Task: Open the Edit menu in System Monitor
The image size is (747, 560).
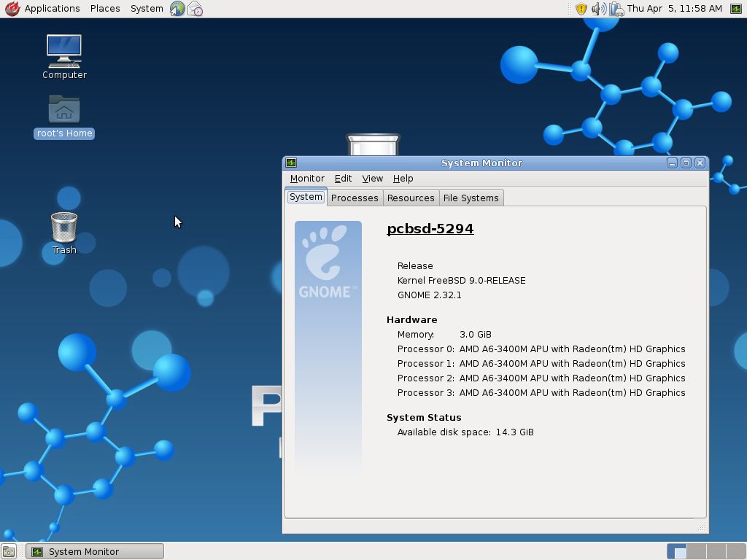Action: (343, 178)
